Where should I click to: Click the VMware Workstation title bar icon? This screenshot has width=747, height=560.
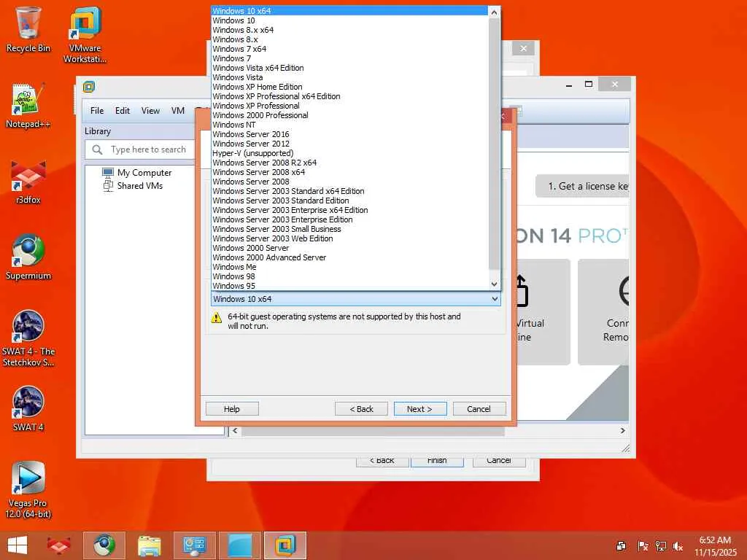88,87
